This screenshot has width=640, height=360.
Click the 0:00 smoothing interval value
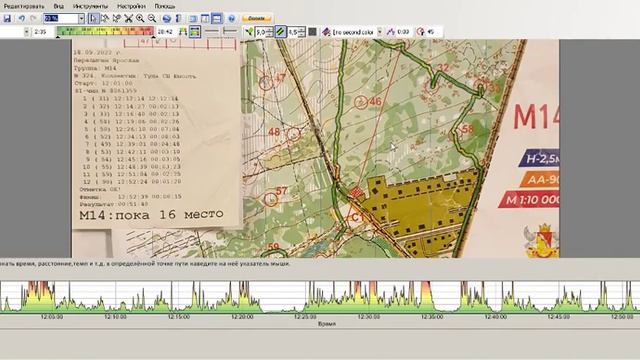coord(403,31)
